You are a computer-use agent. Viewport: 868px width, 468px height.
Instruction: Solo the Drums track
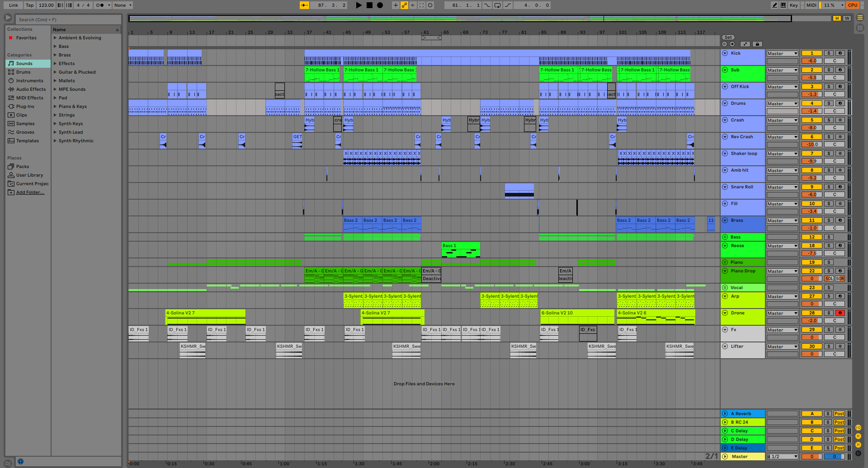[x=829, y=103]
